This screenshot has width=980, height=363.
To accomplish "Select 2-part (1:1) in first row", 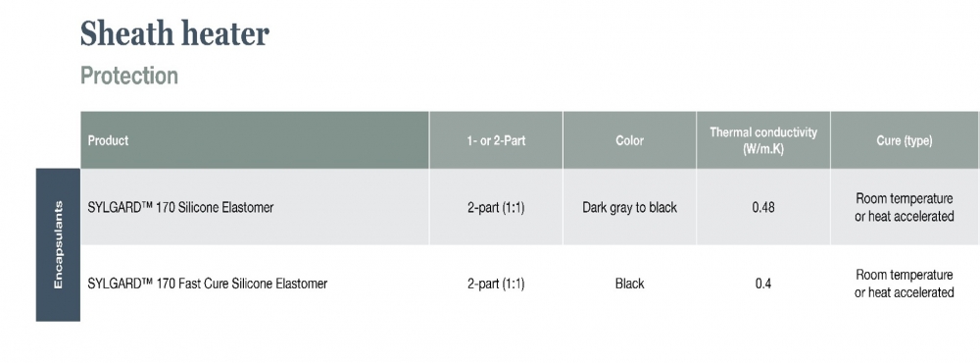I will point(496,207).
